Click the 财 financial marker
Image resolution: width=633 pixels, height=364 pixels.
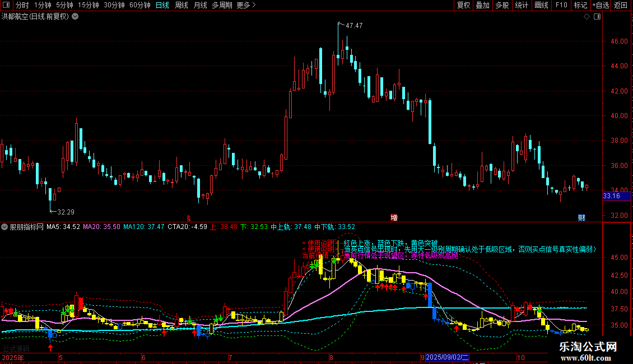(x=581, y=217)
